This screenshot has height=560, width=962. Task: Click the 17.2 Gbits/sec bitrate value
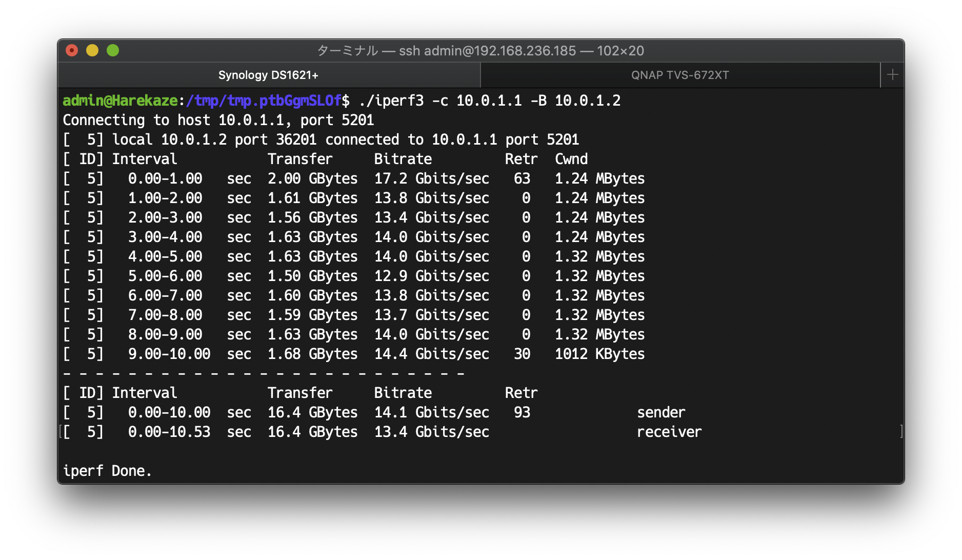pyautogui.click(x=431, y=178)
